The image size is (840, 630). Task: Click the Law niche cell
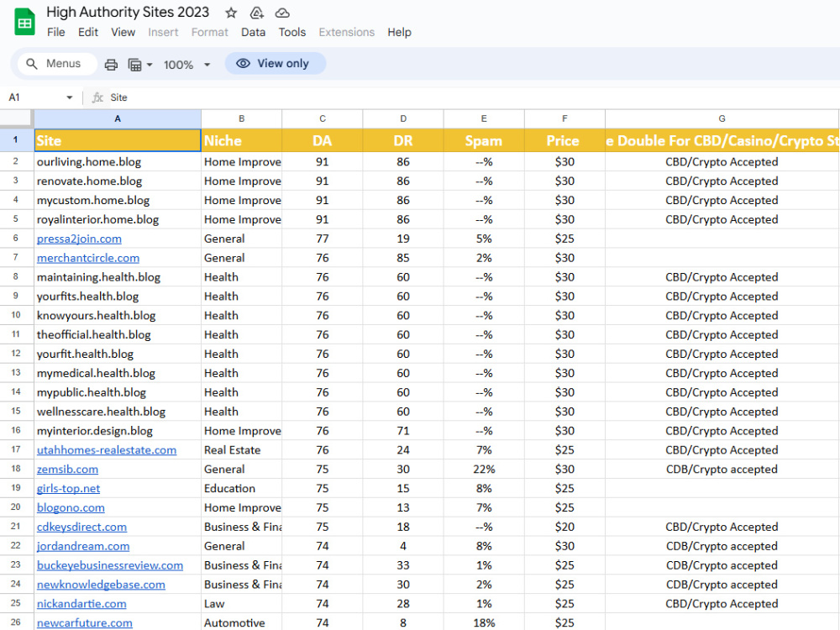[242, 604]
